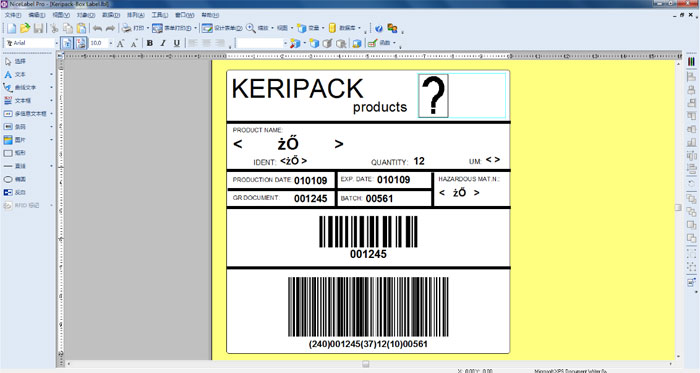
Task: Open the Edit menu
Action: (x=37, y=15)
